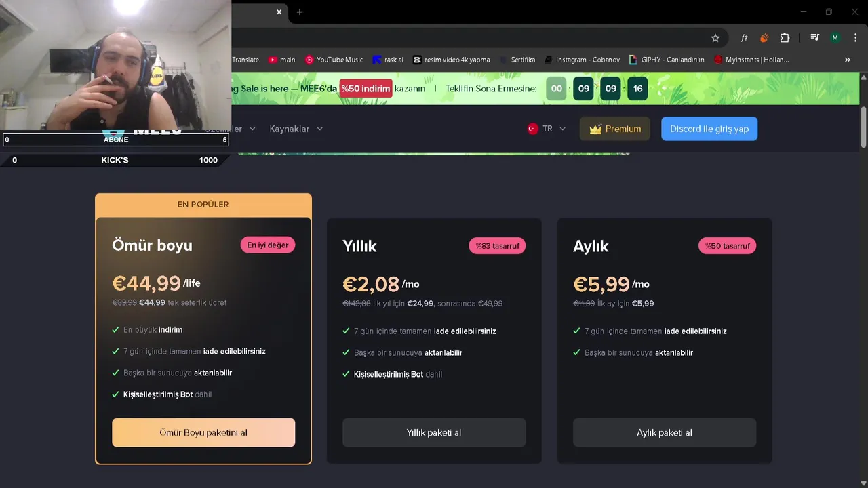Open the Chrome three-dot menu
868x488 pixels.
point(854,38)
